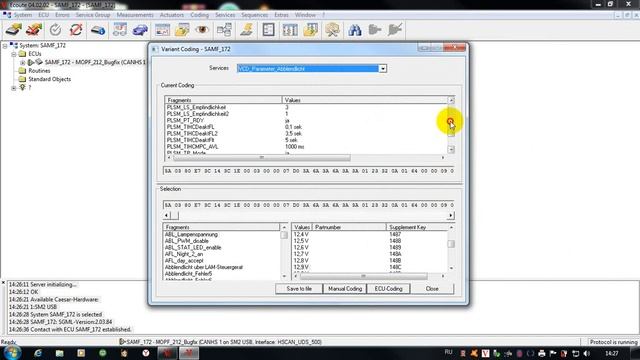Click the binary columns toolbar icon

(x=290, y=30)
